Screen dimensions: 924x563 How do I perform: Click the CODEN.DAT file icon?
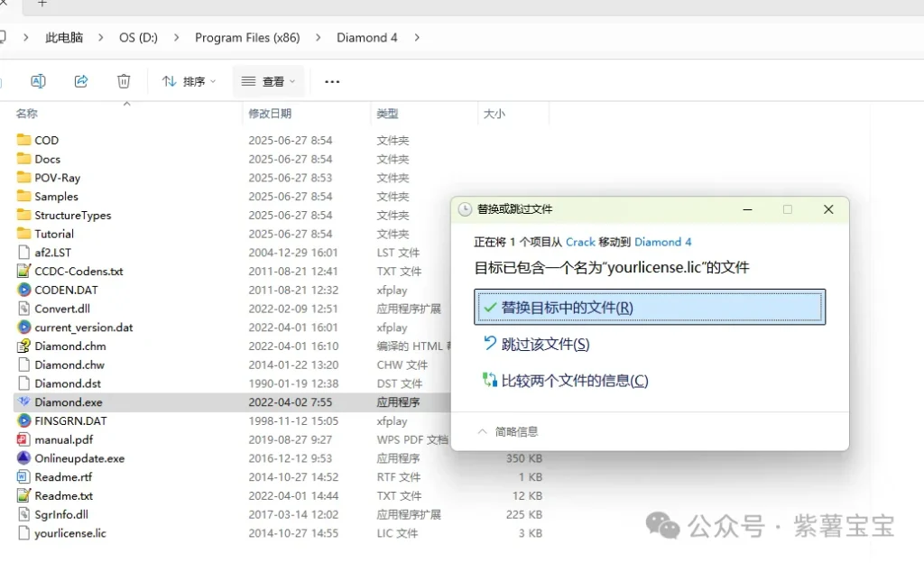coord(24,290)
